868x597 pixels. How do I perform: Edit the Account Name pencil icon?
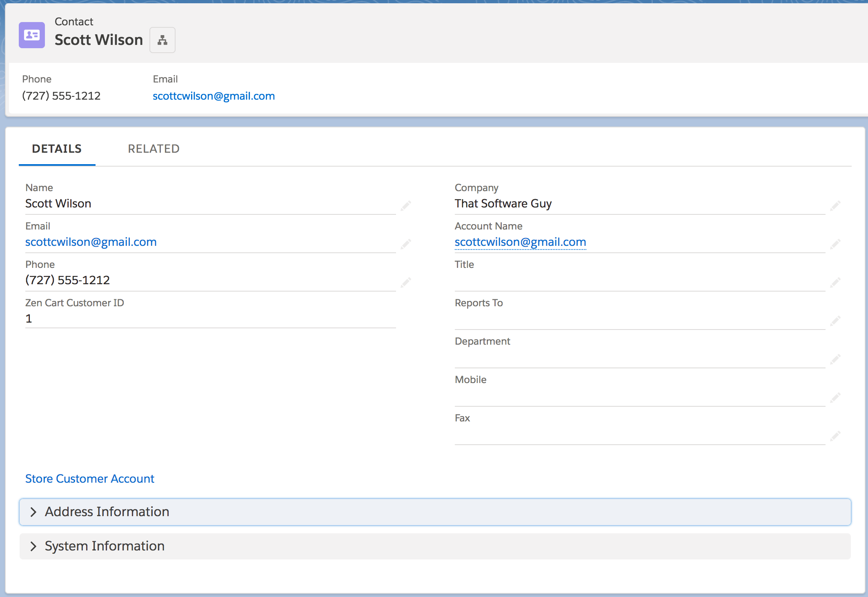(x=835, y=244)
